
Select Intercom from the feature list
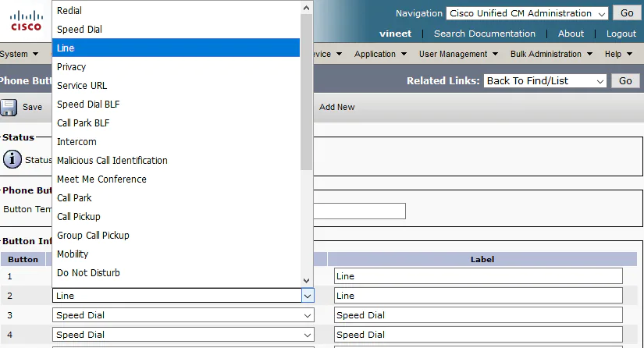tap(76, 142)
